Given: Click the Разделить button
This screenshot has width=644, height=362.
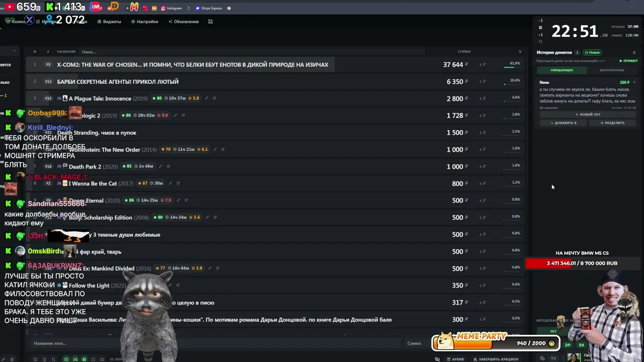Looking at the screenshot, I should tap(612, 123).
